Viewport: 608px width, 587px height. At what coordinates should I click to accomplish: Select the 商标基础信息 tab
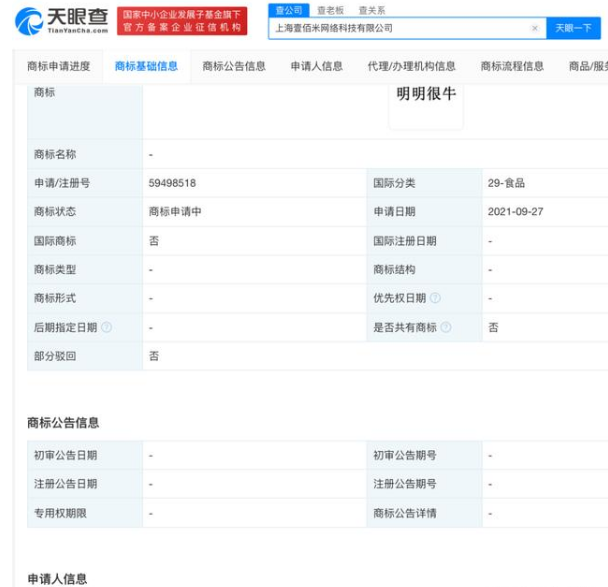pos(146,66)
